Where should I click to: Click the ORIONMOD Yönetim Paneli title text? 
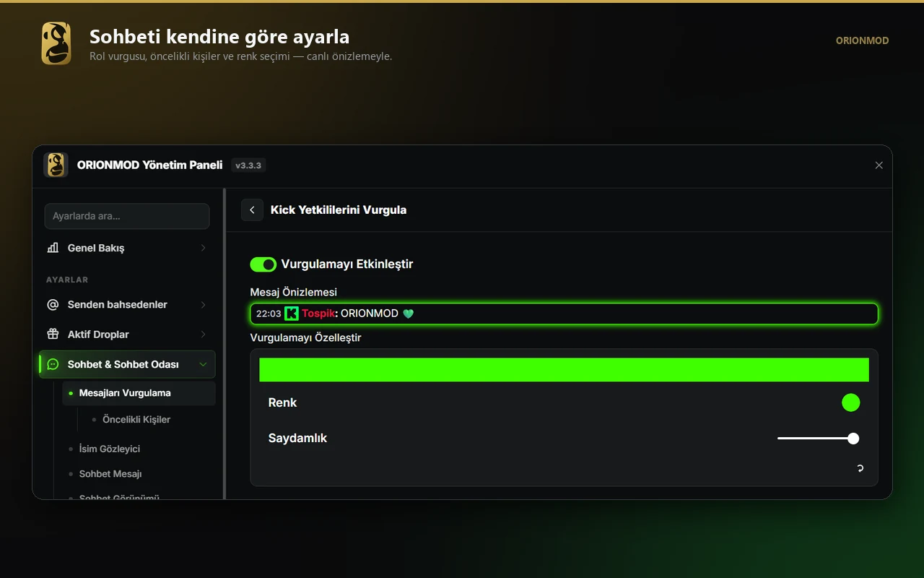coord(149,165)
